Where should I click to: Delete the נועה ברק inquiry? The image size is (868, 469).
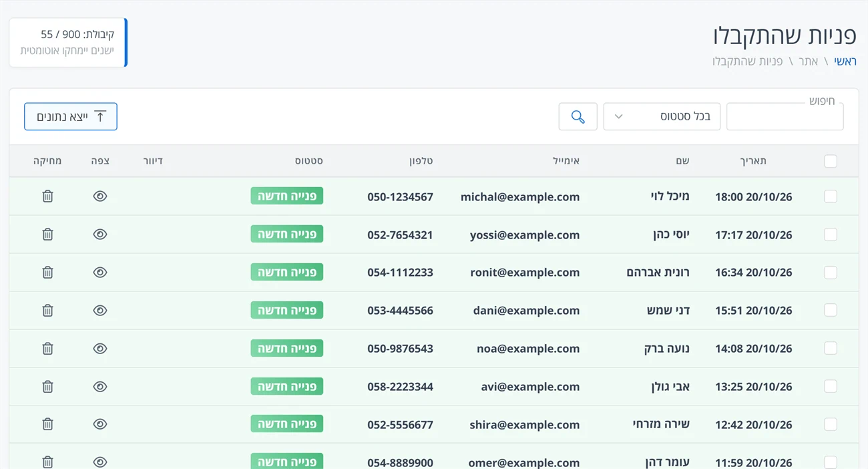(x=47, y=349)
